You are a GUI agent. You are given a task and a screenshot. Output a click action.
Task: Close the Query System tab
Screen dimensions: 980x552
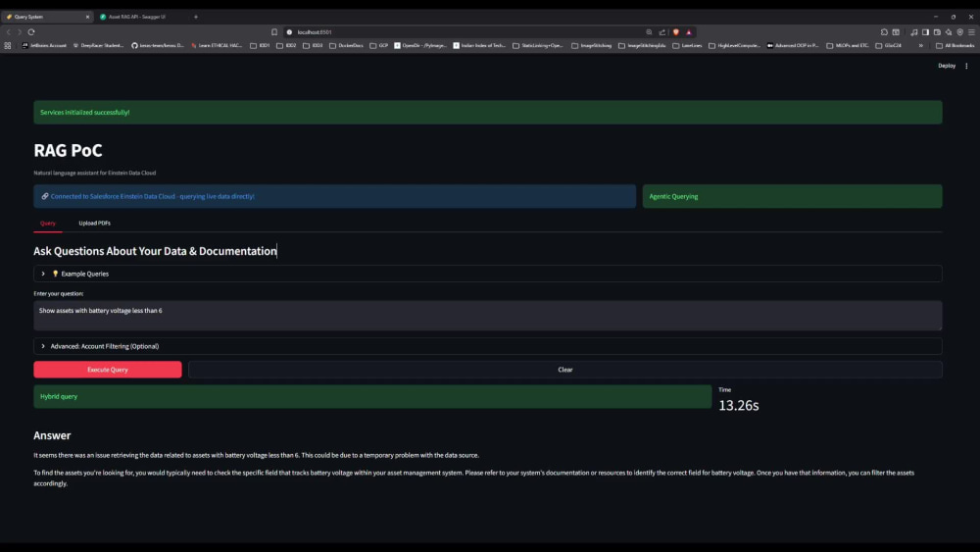tap(87, 17)
